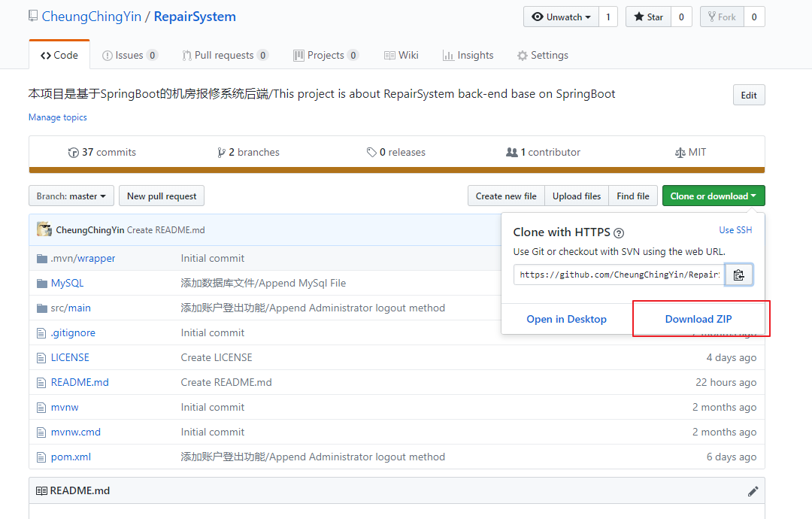Viewport: 812px width, 519px height.
Task: Open the latest commit message Create README.md
Action: point(165,230)
